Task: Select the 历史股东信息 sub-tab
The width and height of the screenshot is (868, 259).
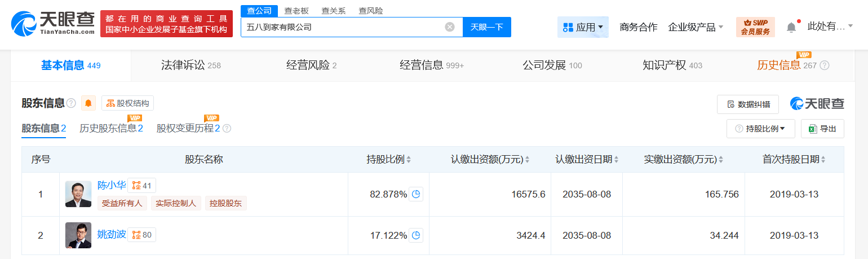Action: [111, 129]
